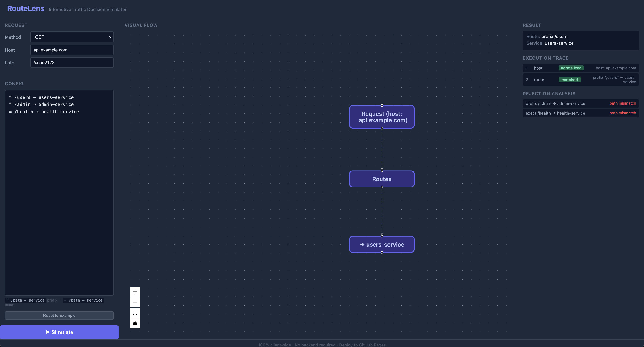
Task: Zoom in on the flow canvas
Action: (x=135, y=292)
